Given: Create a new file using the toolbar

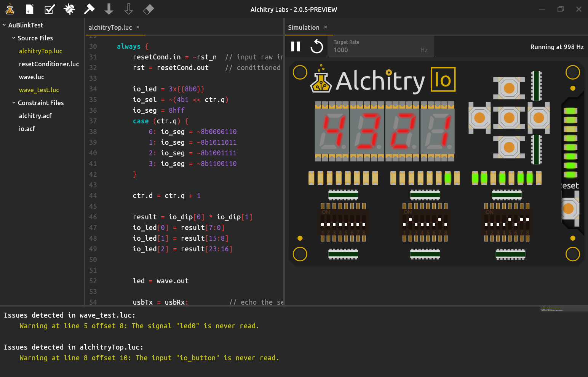Looking at the screenshot, I should coord(30,9).
